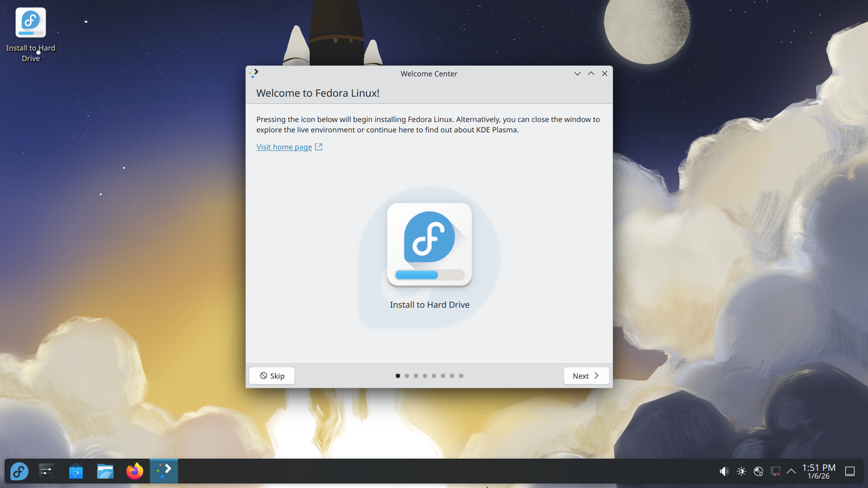Click the Welcome Center title bar app icon

(x=254, y=73)
